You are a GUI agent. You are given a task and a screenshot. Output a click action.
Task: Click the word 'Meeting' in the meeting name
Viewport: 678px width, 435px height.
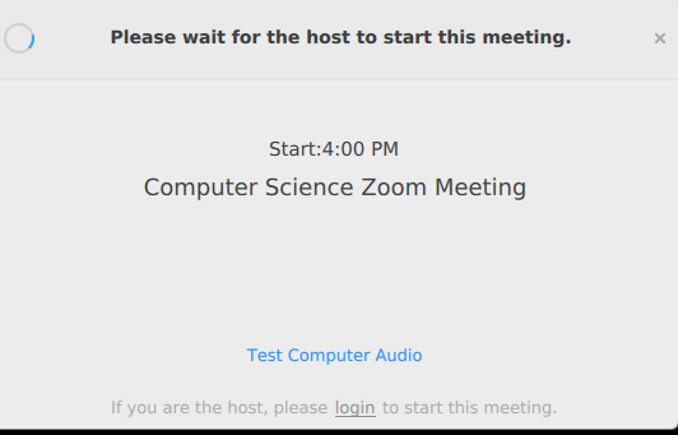click(x=480, y=188)
